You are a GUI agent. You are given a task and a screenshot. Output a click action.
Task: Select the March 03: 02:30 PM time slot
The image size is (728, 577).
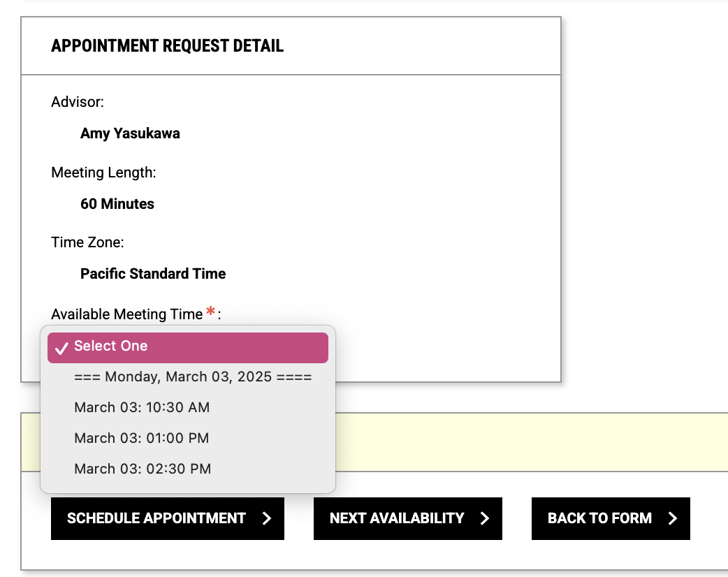142,469
